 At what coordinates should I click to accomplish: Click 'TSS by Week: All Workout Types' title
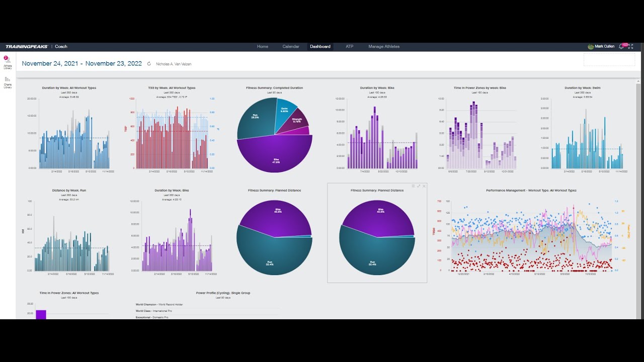pyautogui.click(x=172, y=88)
